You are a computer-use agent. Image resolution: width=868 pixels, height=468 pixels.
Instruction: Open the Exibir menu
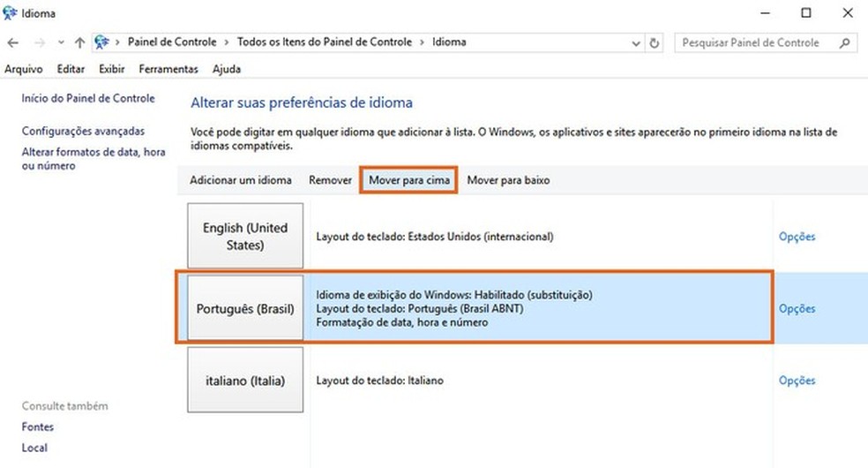coord(112,69)
